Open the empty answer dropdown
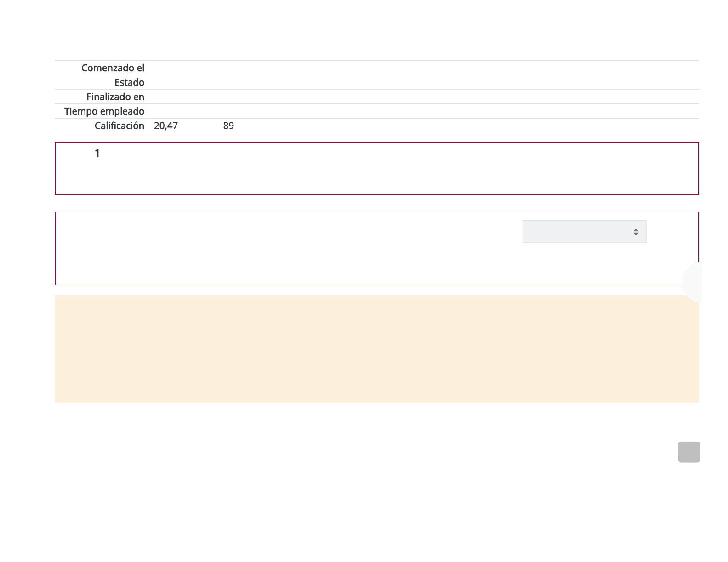The height and width of the screenshot is (562, 728). click(x=584, y=232)
